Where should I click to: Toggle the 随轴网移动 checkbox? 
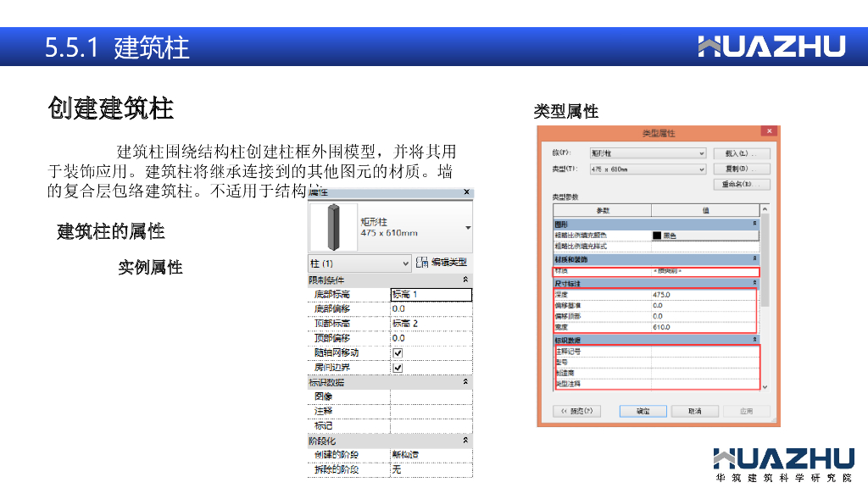pyautogui.click(x=398, y=352)
